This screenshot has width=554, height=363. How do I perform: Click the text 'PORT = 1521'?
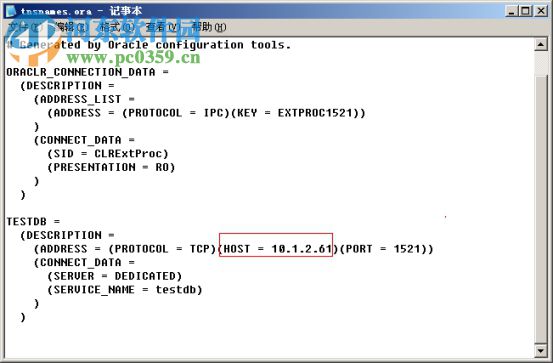coord(383,249)
